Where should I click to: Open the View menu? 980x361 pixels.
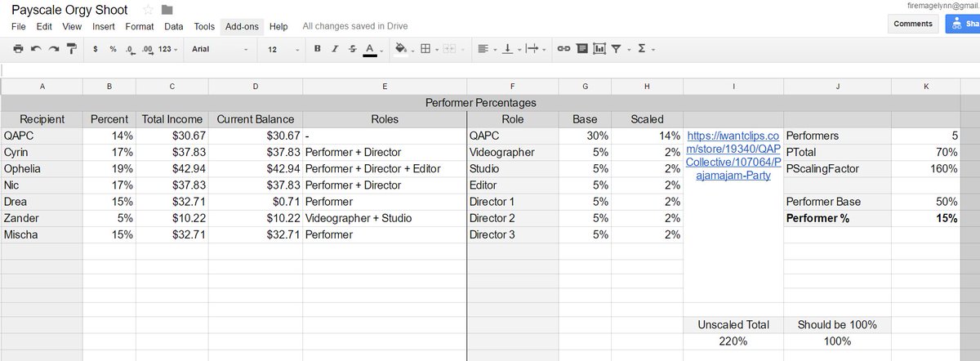[72, 26]
